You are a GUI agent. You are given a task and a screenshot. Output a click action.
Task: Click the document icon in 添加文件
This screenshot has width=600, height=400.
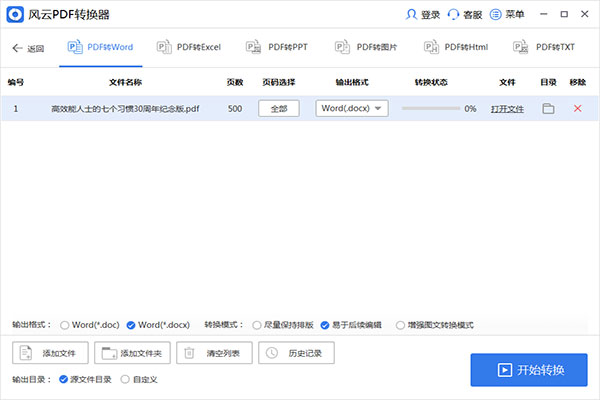[26, 353]
